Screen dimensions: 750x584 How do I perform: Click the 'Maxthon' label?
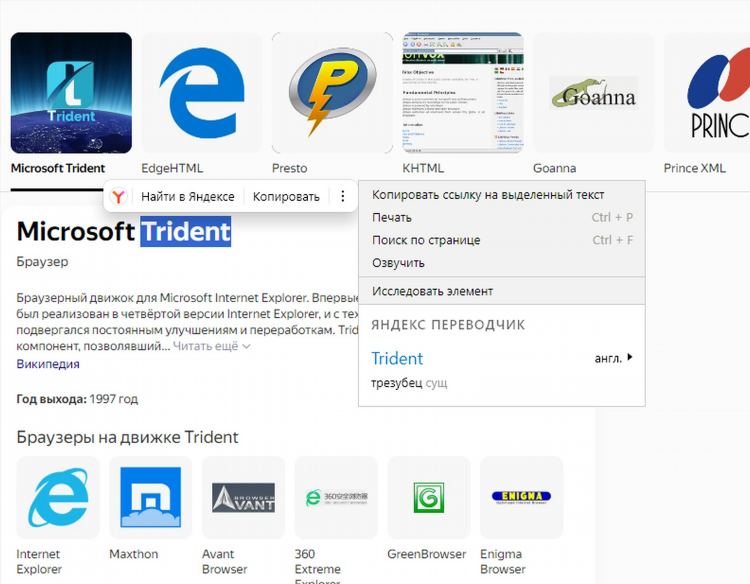point(133,554)
